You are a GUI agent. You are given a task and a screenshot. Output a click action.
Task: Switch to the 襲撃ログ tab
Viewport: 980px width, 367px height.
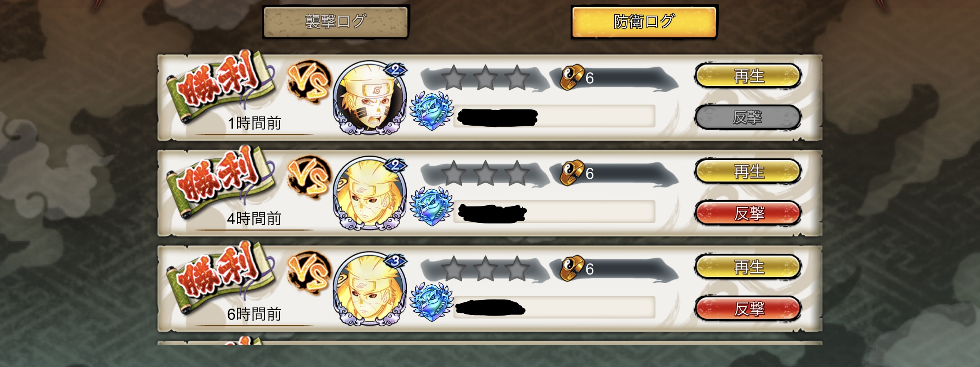[336, 22]
